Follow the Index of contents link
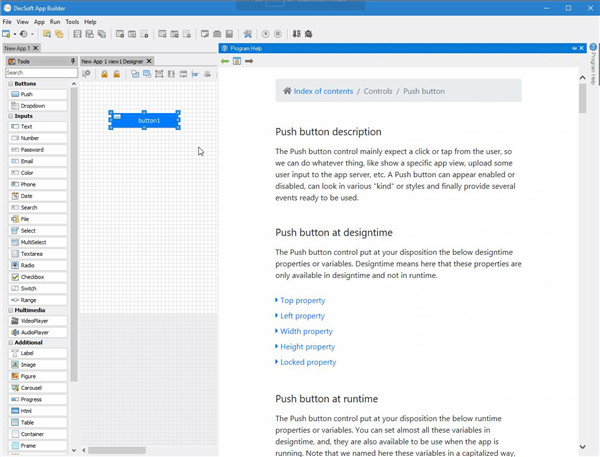This screenshot has width=600, height=457. [x=322, y=91]
